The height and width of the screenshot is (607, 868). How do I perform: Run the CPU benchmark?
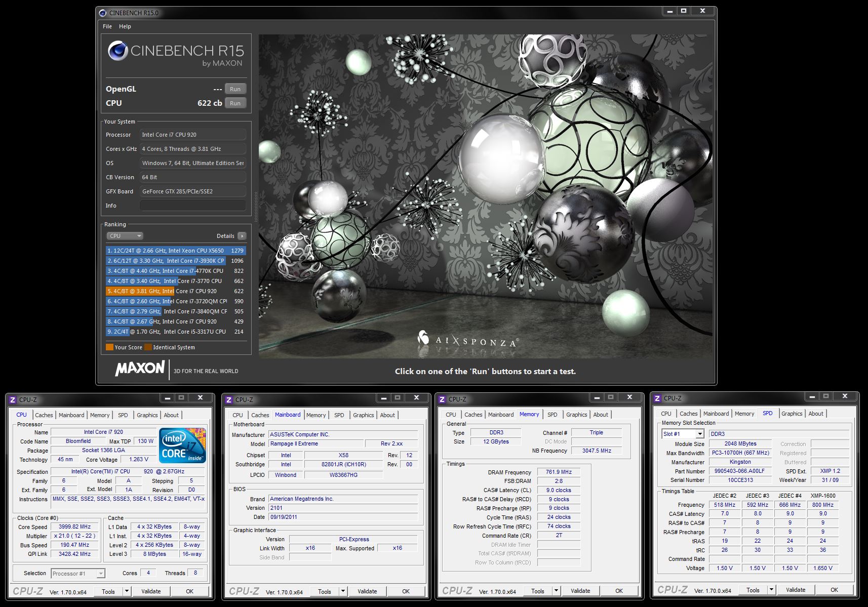click(235, 103)
